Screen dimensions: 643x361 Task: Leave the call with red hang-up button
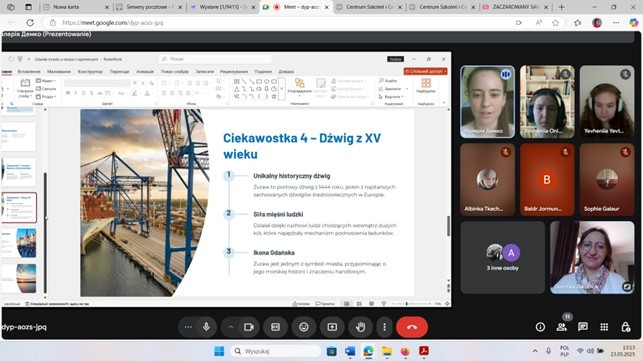[412, 327]
